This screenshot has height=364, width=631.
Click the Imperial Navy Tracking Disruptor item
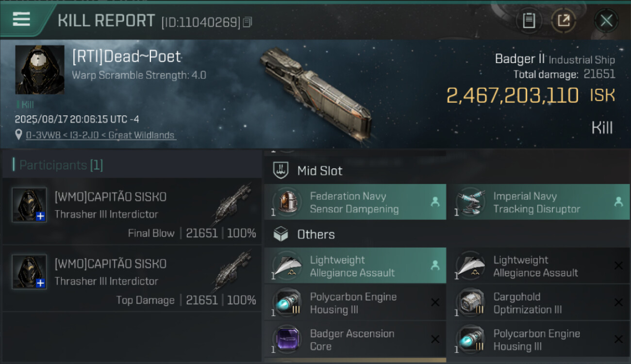point(538,202)
